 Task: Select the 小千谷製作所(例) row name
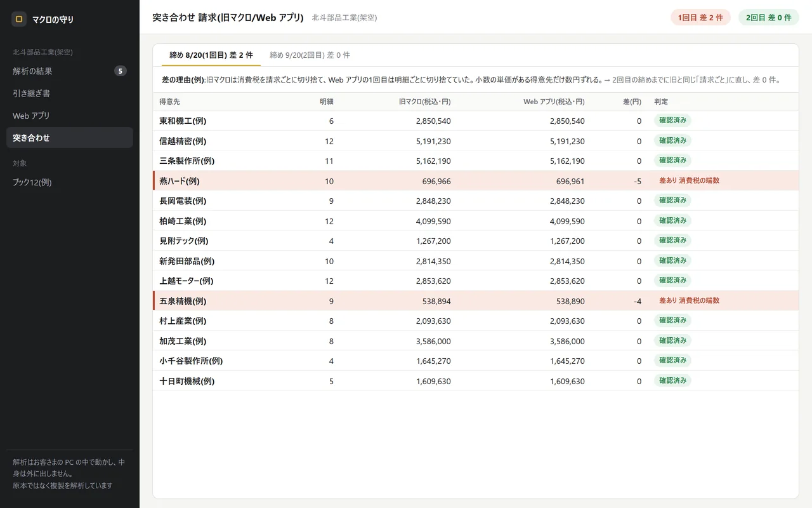(191, 361)
